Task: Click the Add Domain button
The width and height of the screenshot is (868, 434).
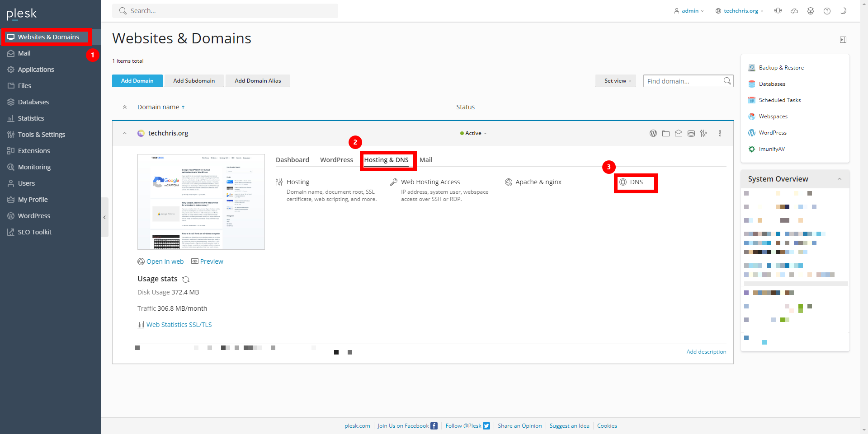Action: click(x=137, y=81)
